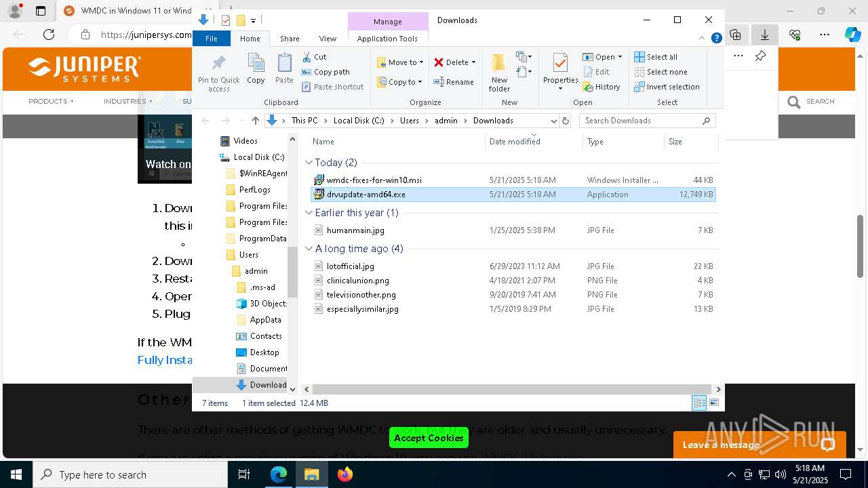Select PerfLogs folder in tree
Image resolution: width=868 pixels, height=488 pixels.
(249, 190)
